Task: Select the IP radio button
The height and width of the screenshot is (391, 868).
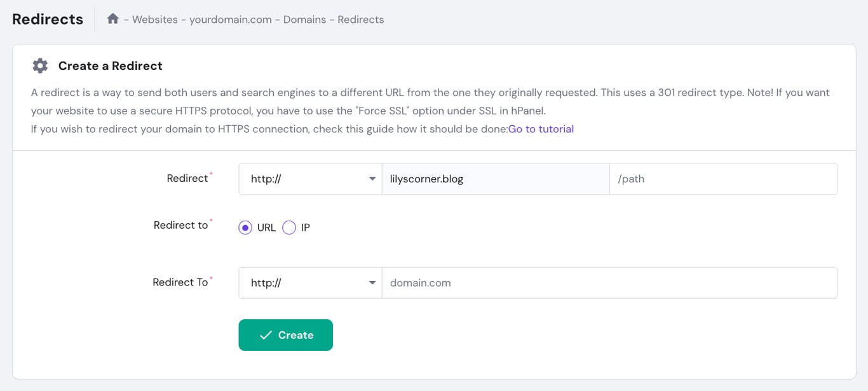Action: [289, 227]
